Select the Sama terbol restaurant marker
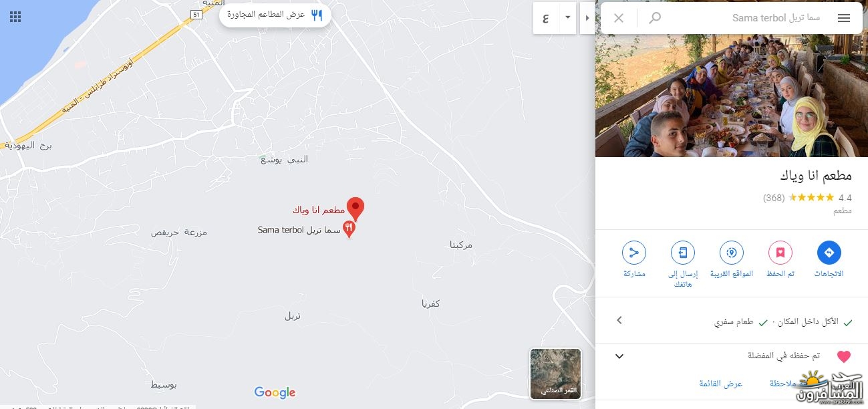The height and width of the screenshot is (409, 868). pyautogui.click(x=348, y=230)
